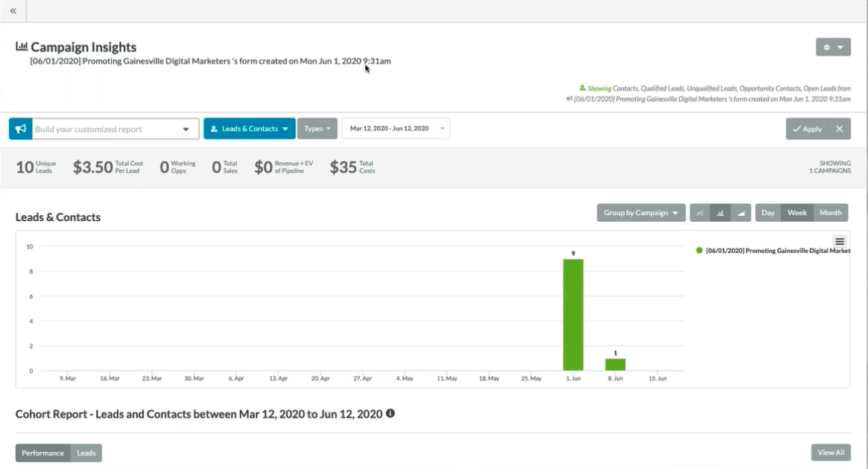Click info icon beside Cohort Report heading
This screenshot has height=469, width=868.
pyautogui.click(x=390, y=413)
